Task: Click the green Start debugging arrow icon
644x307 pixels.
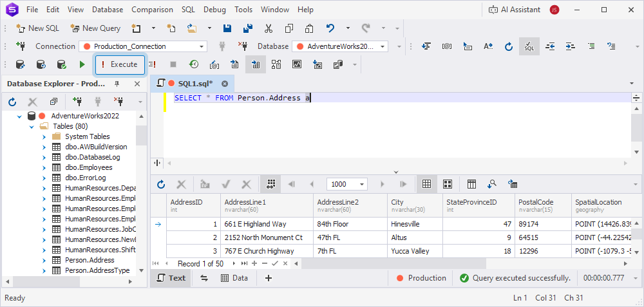Action: pos(82,64)
